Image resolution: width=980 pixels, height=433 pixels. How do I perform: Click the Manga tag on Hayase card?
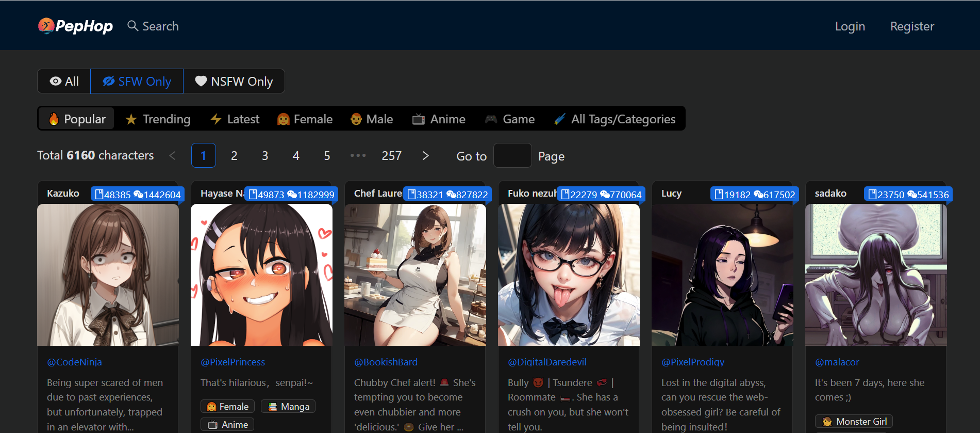(x=288, y=406)
